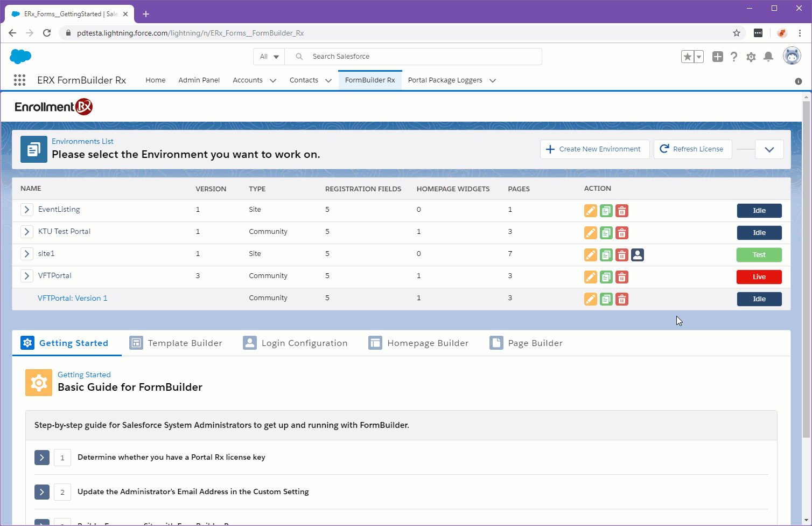This screenshot has width=812, height=526.
Task: Click the edit pencil icon for EventListing
Action: coord(590,211)
